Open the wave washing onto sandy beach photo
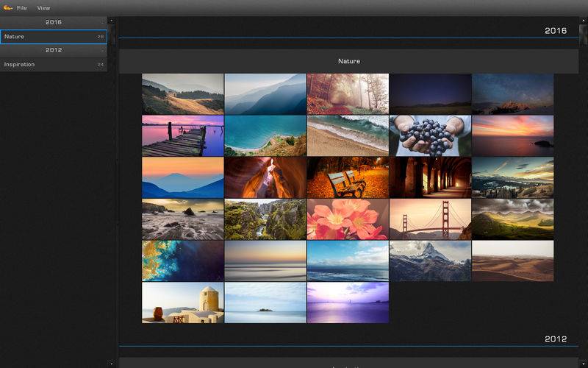The height and width of the screenshot is (368, 588). [x=348, y=135]
